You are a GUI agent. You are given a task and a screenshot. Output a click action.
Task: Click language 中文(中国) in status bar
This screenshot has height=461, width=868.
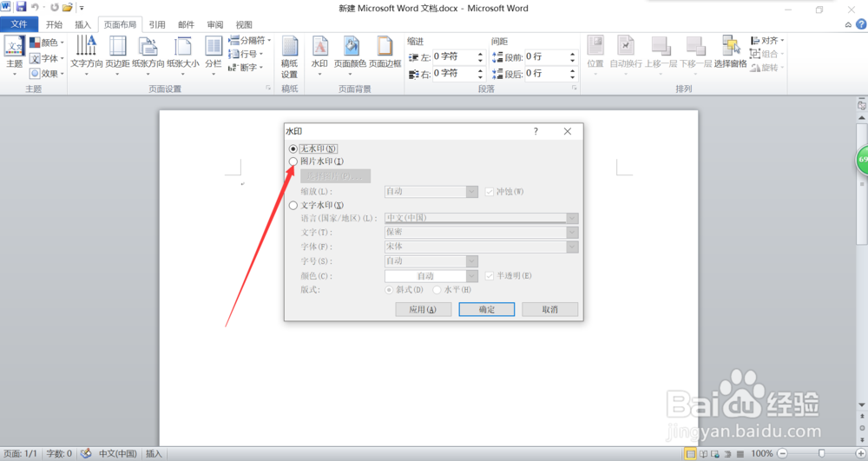pyautogui.click(x=117, y=454)
